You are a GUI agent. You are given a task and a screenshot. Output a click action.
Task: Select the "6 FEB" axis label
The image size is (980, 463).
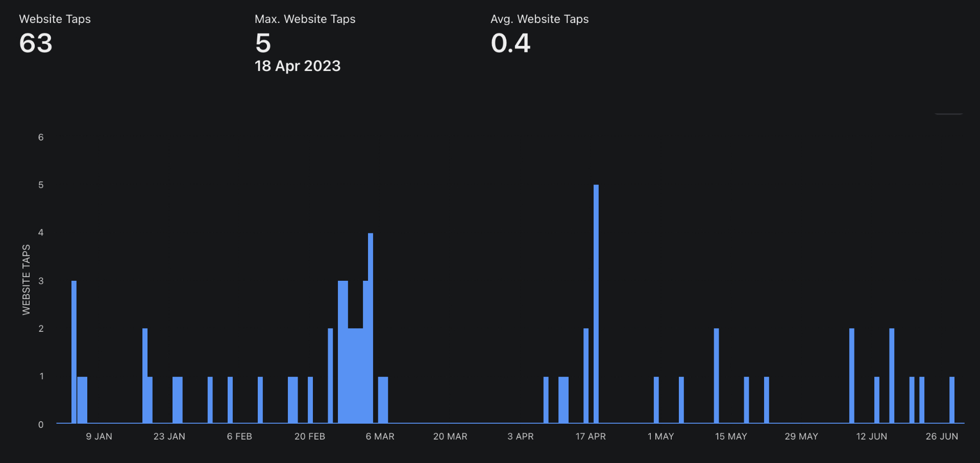pos(239,436)
